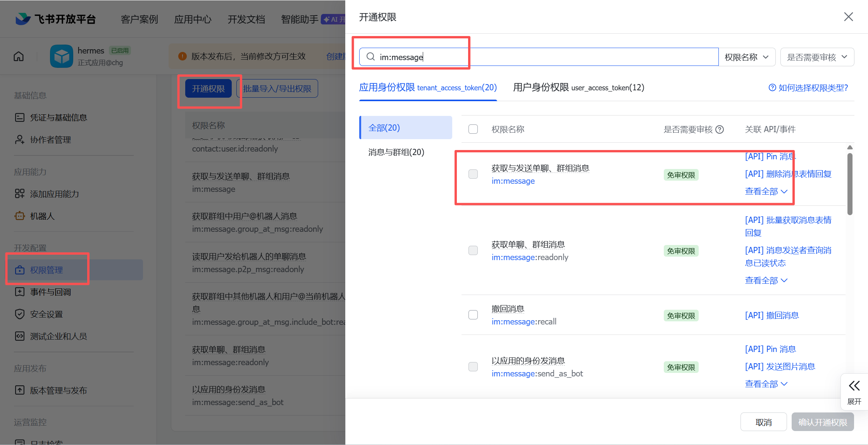Image resolution: width=868 pixels, height=445 pixels.
Task: Click the shield icon beside 安全设置
Action: (x=19, y=314)
